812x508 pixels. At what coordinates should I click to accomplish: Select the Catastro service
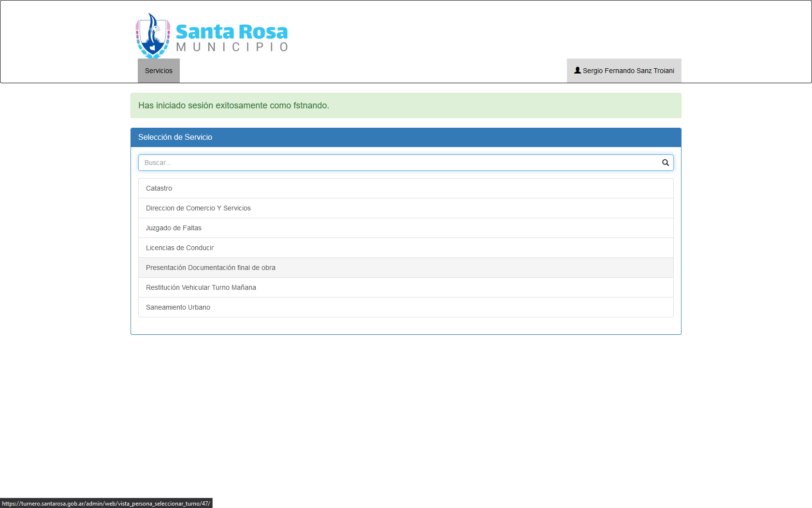pos(159,188)
